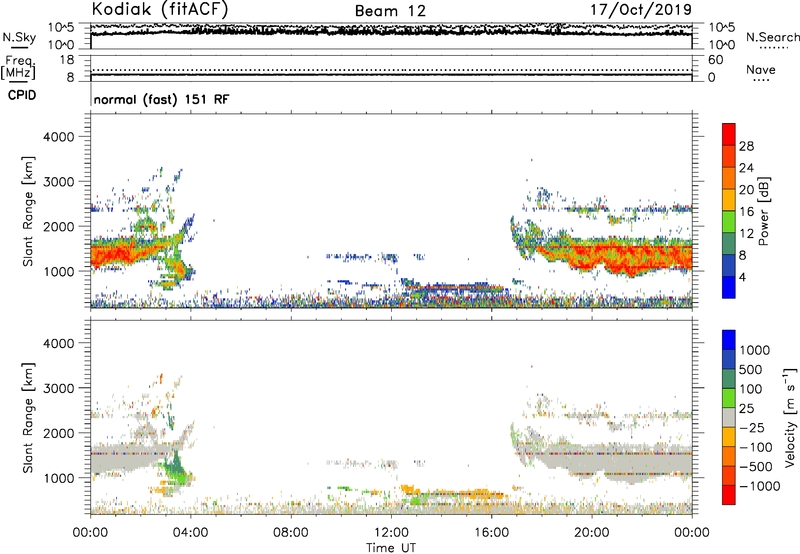This screenshot has height=554, width=800.
Task: Click the '12:00' time axis tick label
Action: (391, 533)
